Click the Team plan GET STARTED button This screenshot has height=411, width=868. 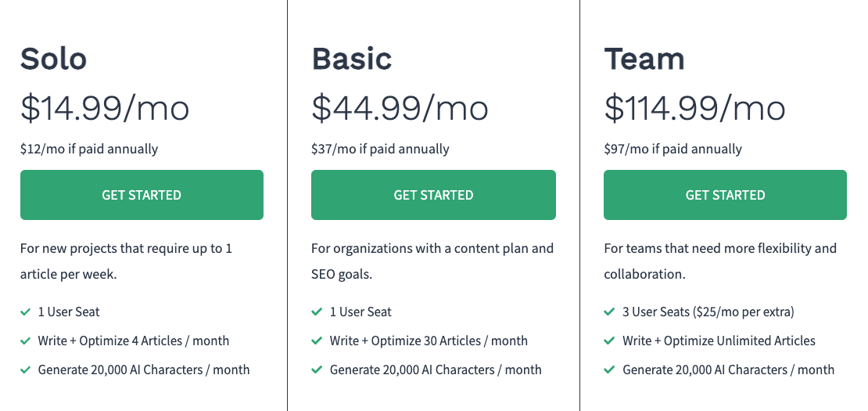(x=725, y=195)
